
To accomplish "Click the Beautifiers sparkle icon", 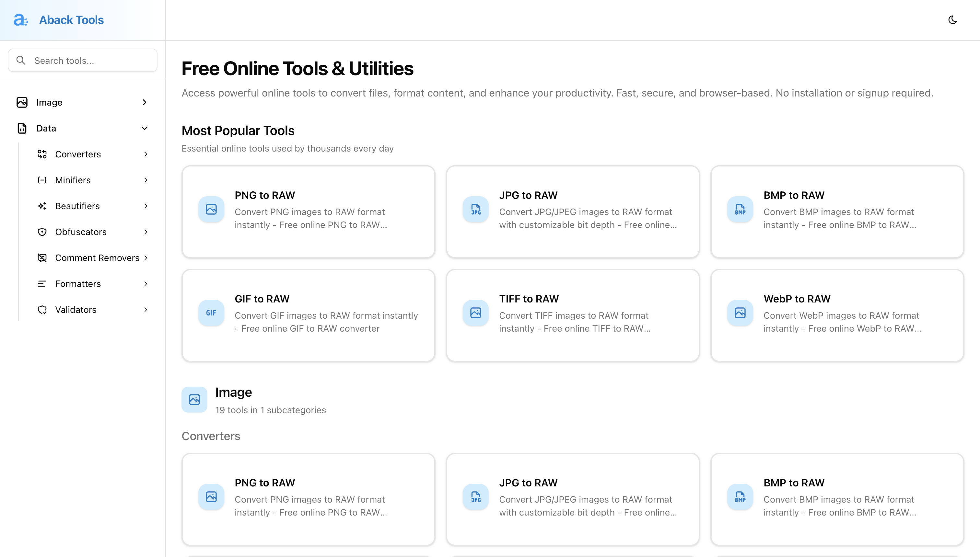I will pos(42,206).
